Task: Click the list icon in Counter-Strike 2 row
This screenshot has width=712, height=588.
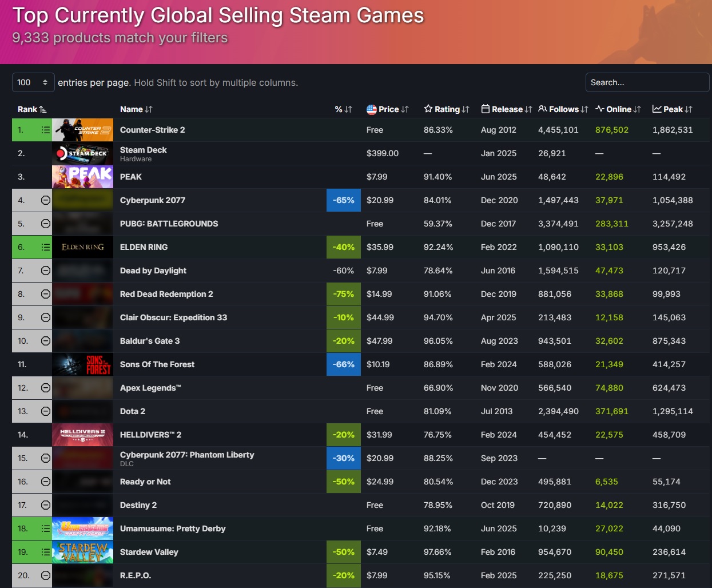Action: (46, 130)
